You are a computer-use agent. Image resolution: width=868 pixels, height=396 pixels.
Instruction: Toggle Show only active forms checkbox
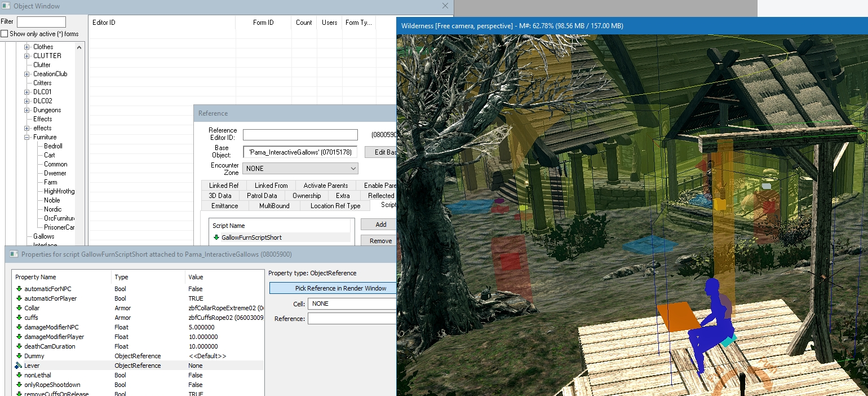pyautogui.click(x=5, y=34)
